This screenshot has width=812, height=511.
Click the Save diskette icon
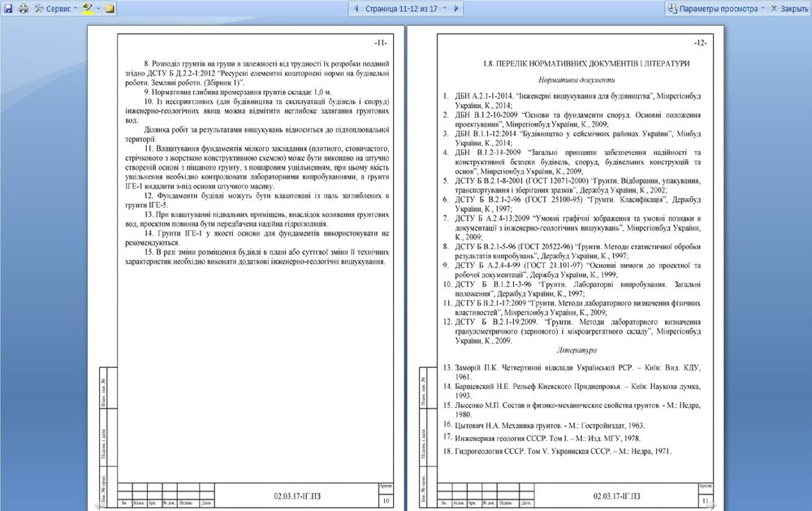click(x=8, y=8)
